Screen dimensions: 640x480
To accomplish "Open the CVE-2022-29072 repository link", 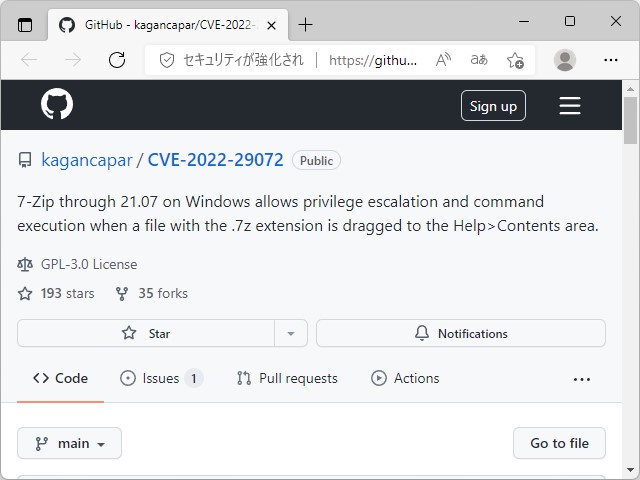I will click(x=216, y=160).
